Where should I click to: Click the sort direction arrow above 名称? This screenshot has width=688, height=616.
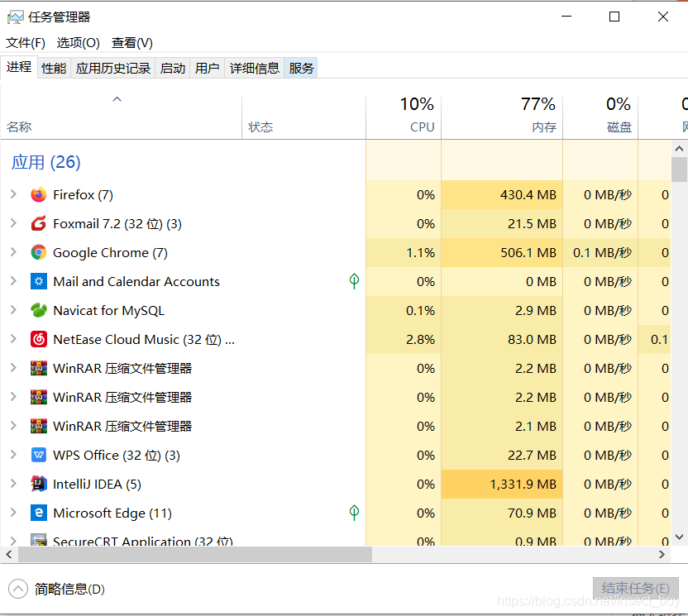coord(117,99)
